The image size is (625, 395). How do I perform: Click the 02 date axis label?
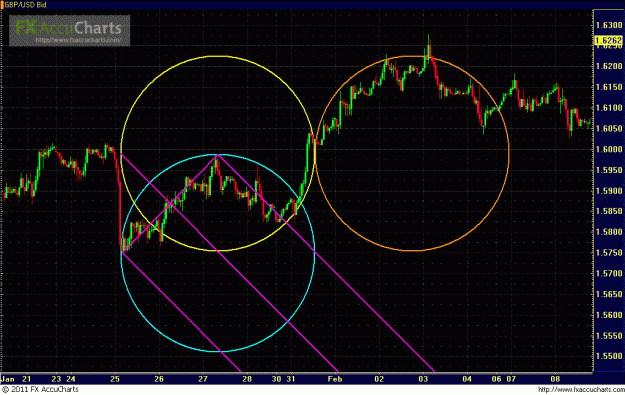[379, 379]
